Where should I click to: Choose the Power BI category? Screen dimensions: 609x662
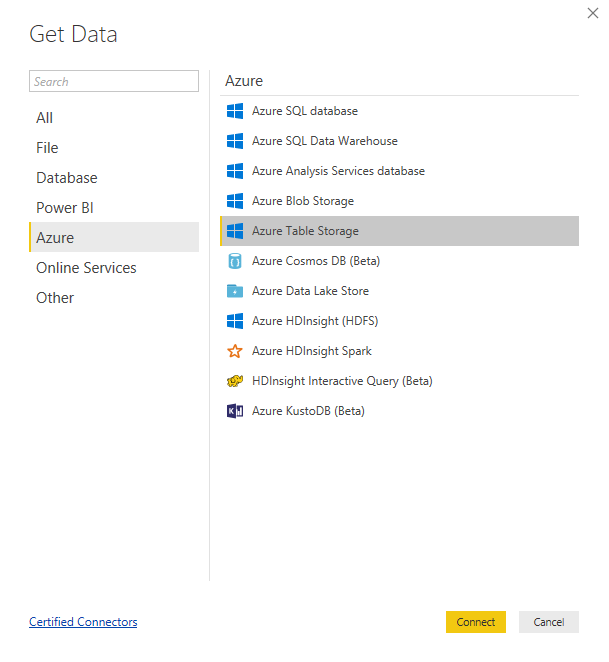pos(64,208)
